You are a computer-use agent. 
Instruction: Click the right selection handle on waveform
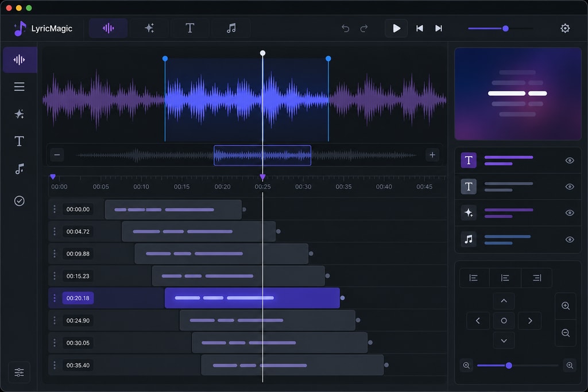pos(328,59)
